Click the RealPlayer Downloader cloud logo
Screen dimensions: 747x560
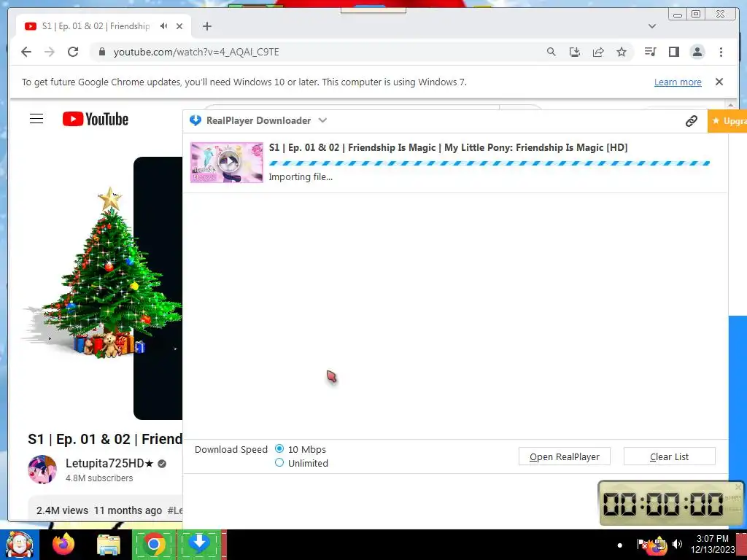196,120
